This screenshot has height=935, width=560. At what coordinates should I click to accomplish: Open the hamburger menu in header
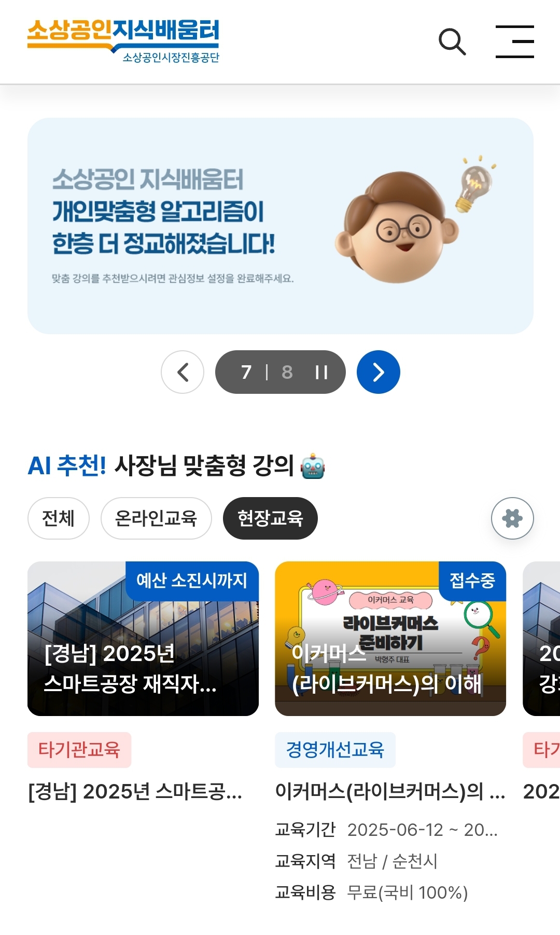point(514,42)
